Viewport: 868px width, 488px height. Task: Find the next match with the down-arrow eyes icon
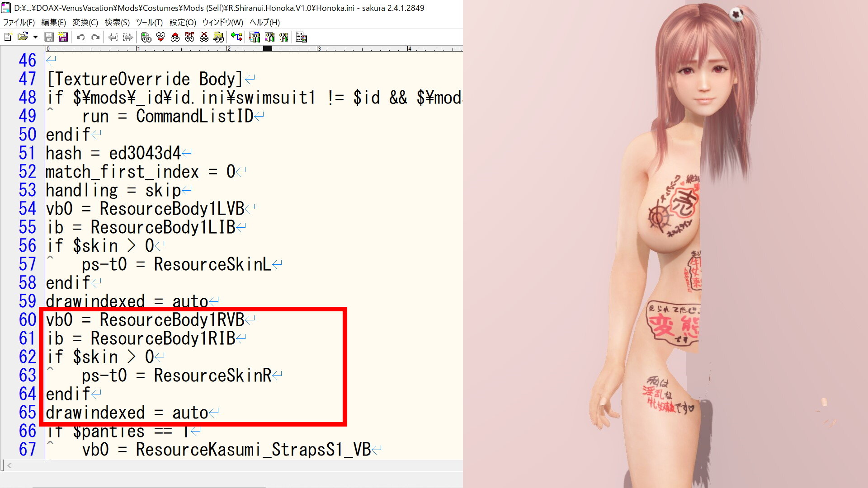[x=160, y=37]
